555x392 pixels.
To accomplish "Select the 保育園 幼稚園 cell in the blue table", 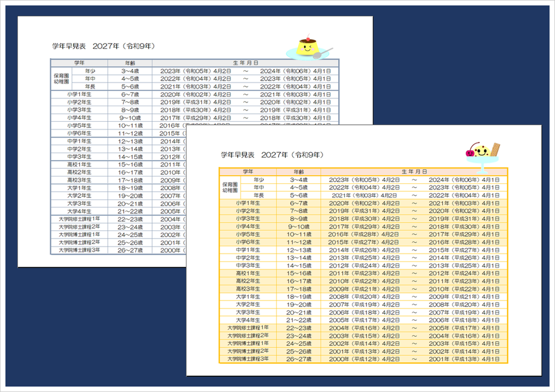I will click(62, 79).
